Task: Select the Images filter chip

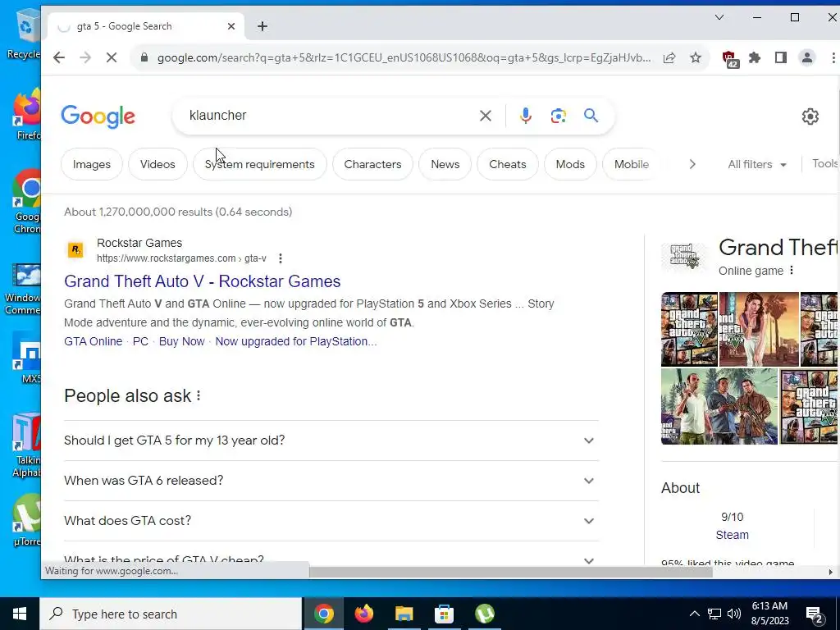Action: [92, 164]
